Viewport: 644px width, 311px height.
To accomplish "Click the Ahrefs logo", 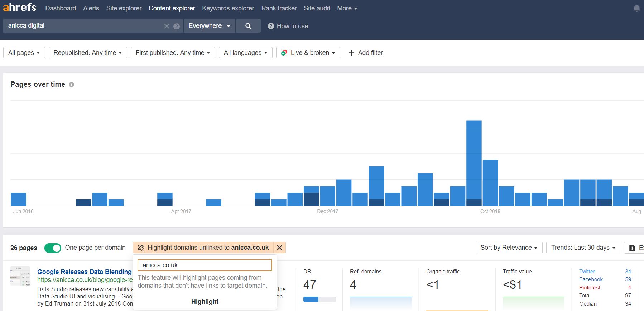I will pos(20,8).
